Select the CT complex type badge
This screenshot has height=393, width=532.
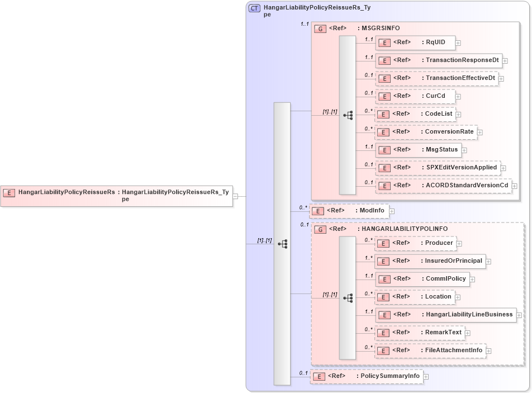click(x=254, y=8)
